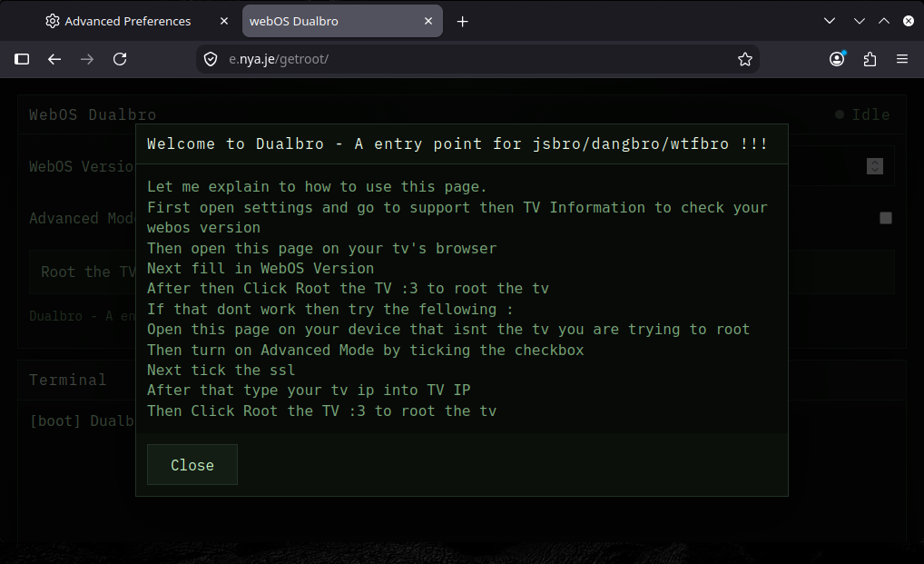924x564 pixels.
Task: Click the second window chevron down
Action: pos(860,21)
